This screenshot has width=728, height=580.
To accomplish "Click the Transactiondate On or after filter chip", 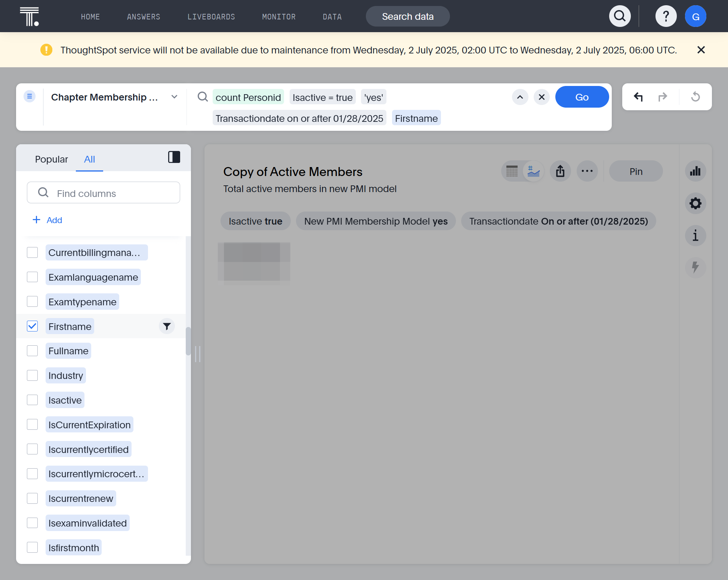I will pyautogui.click(x=558, y=221).
